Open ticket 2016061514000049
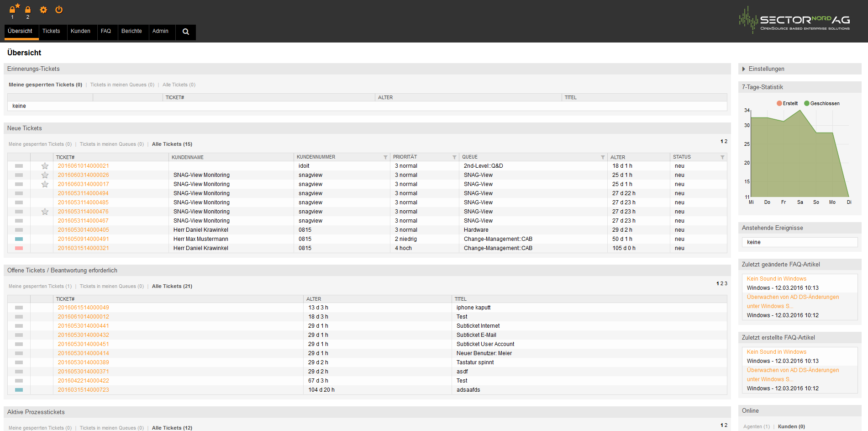 pos(84,308)
